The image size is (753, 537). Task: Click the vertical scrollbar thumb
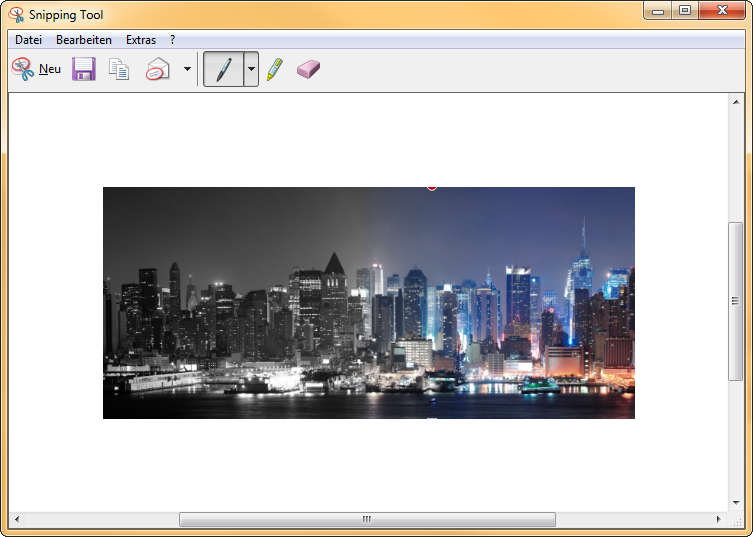(x=735, y=300)
